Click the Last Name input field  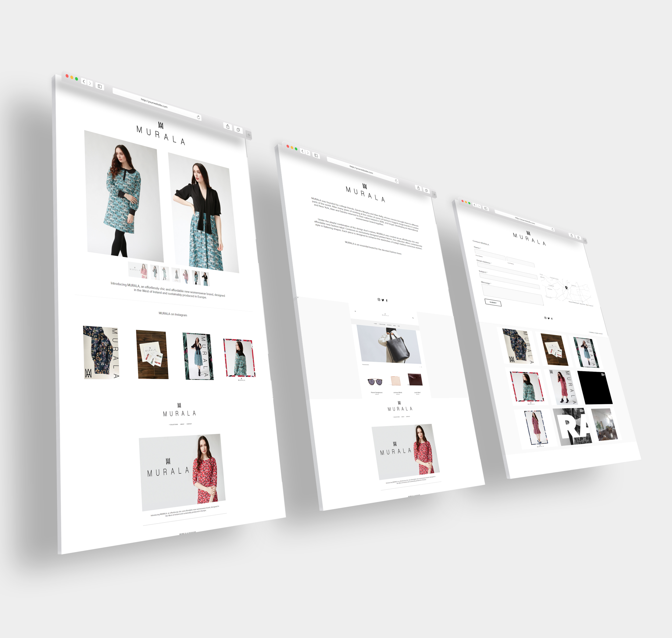(x=521, y=262)
